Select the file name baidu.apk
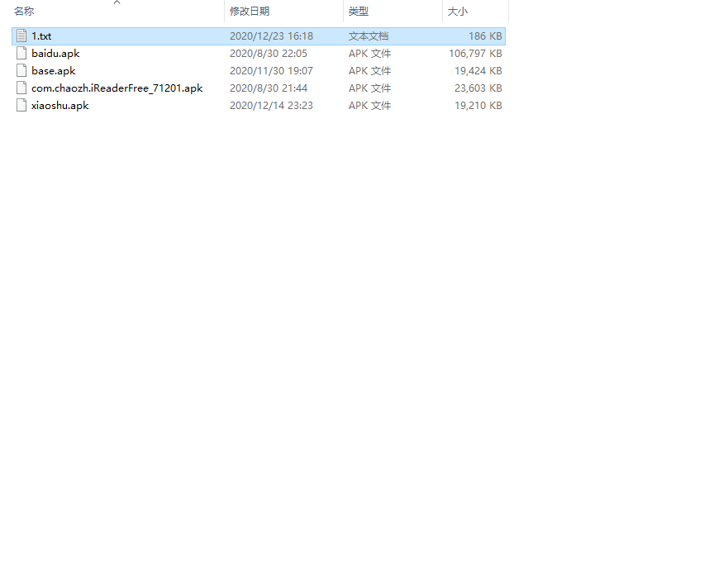Screen dimensions: 728x570 (x=55, y=54)
